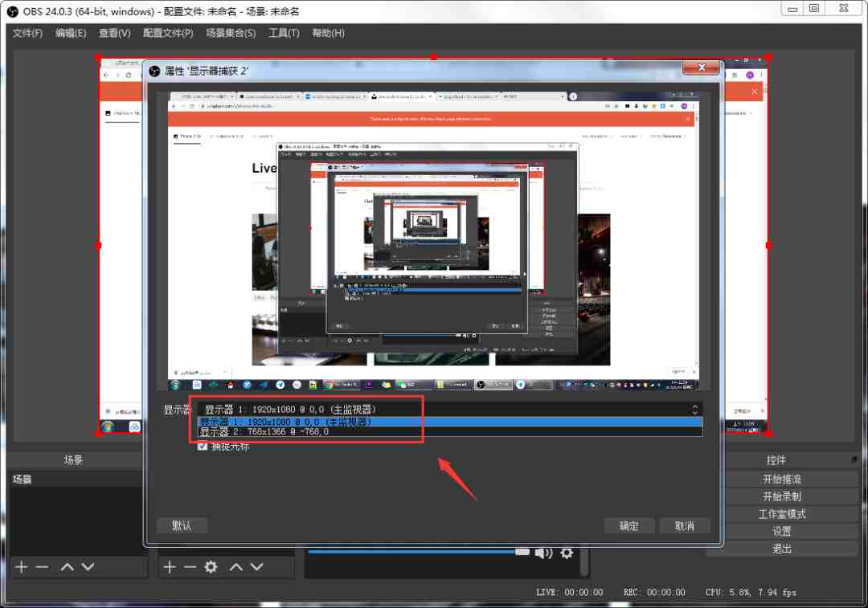Click the display capture preview in the properties dialog

433,241
